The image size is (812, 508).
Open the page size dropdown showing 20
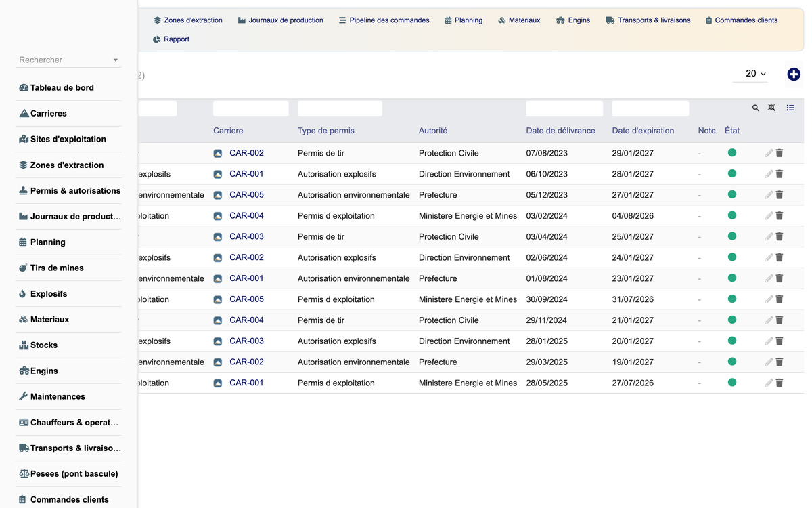750,74
